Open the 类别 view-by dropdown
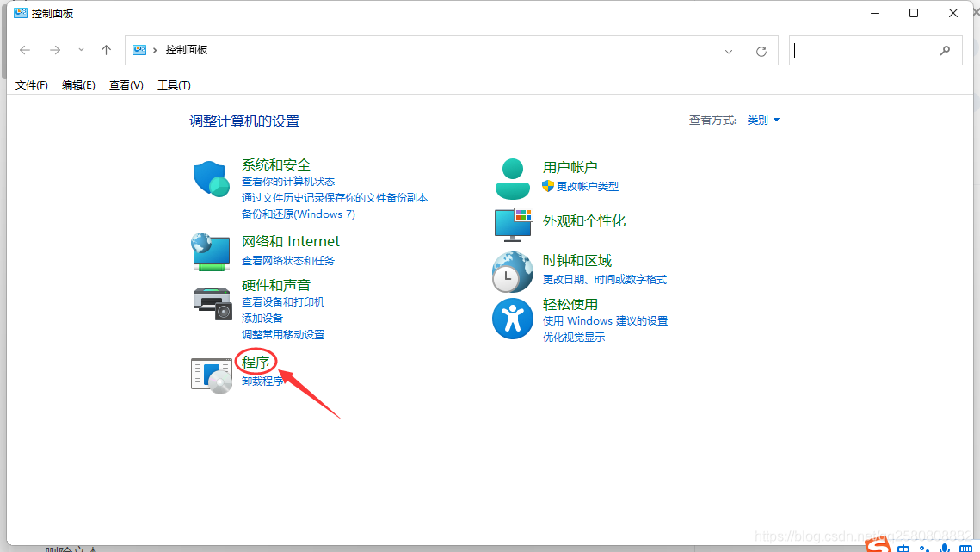The image size is (980, 552). click(763, 121)
